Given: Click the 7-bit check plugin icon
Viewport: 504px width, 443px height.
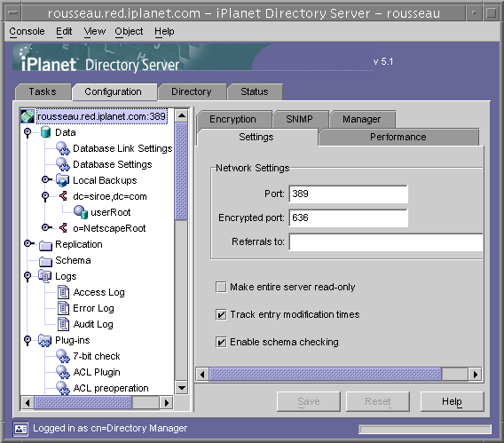Looking at the screenshot, I should [x=63, y=356].
